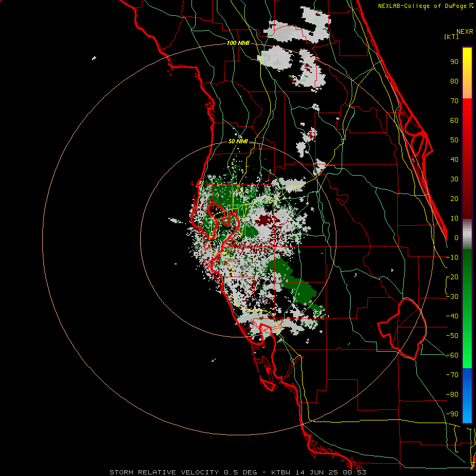The height and width of the screenshot is (476, 476).
Task: Click the -50 value on the velocity scale
Action: pyautogui.click(x=452, y=336)
